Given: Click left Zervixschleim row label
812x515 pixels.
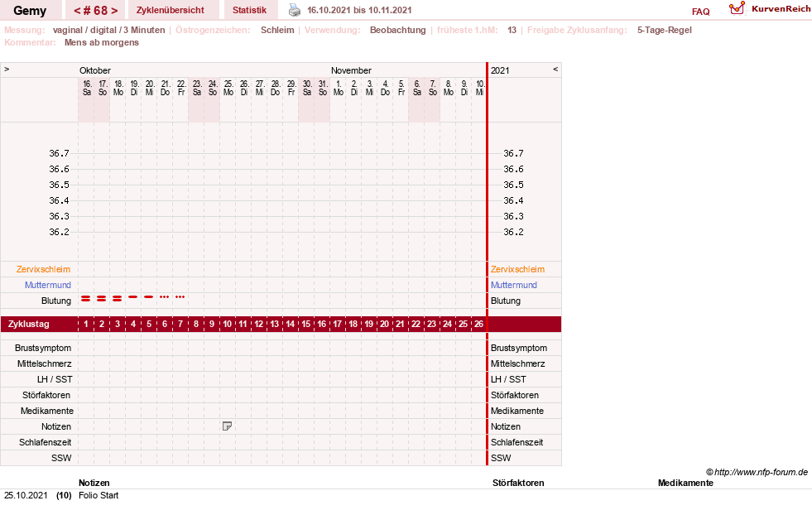Looking at the screenshot, I should (x=44, y=269).
